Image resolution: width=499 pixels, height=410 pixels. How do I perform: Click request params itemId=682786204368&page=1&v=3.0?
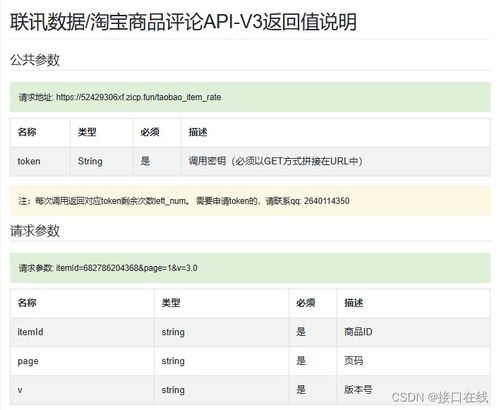click(127, 268)
